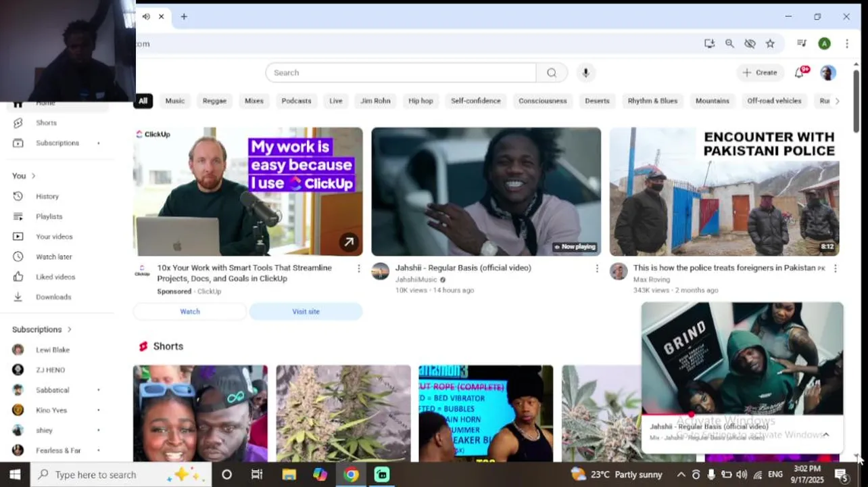Expand the miniplayer with the chevron
868x487 pixels.
tap(825, 435)
